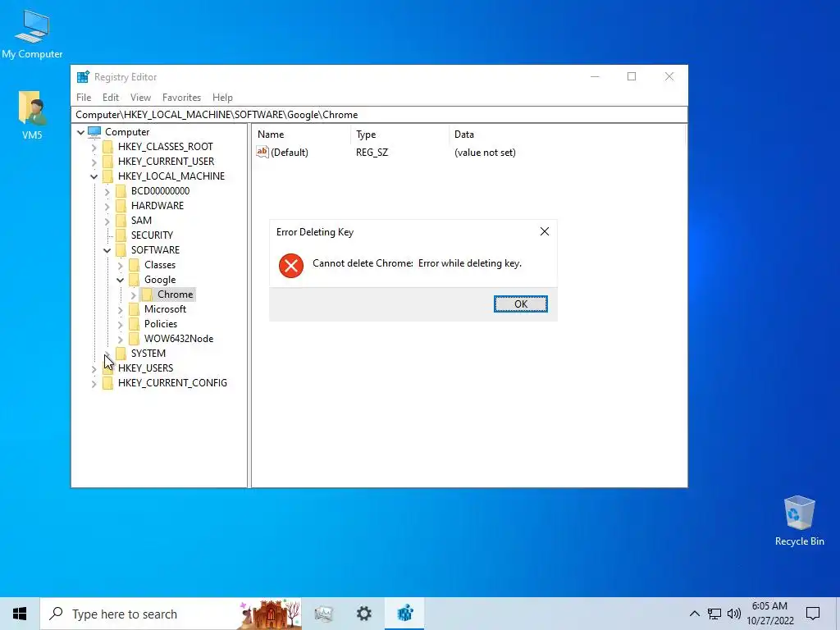The height and width of the screenshot is (630, 840).
Task: Expand the Policies key
Action: 120,324
